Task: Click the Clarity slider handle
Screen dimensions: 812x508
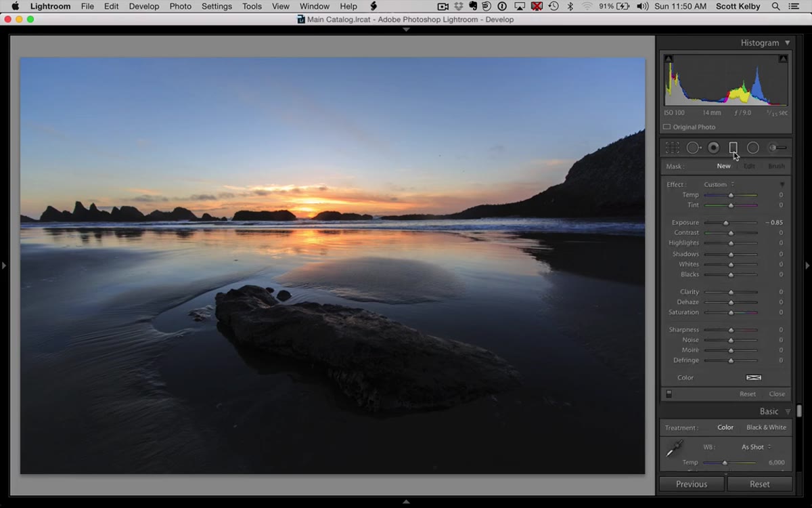Action: tap(731, 293)
